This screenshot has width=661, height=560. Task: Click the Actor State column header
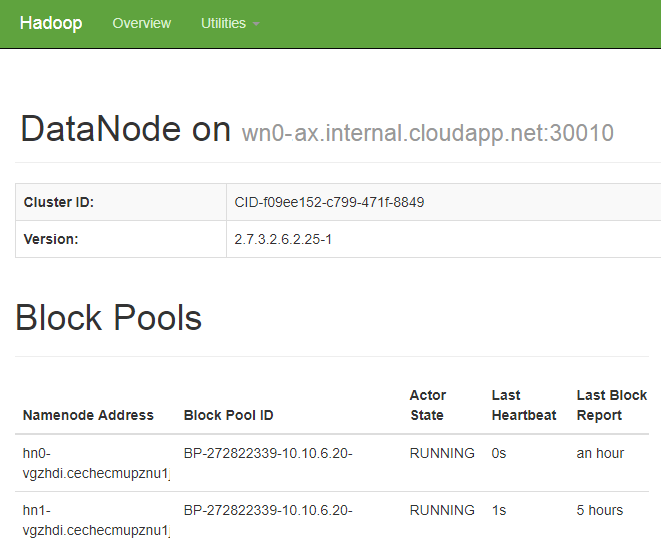(428, 405)
